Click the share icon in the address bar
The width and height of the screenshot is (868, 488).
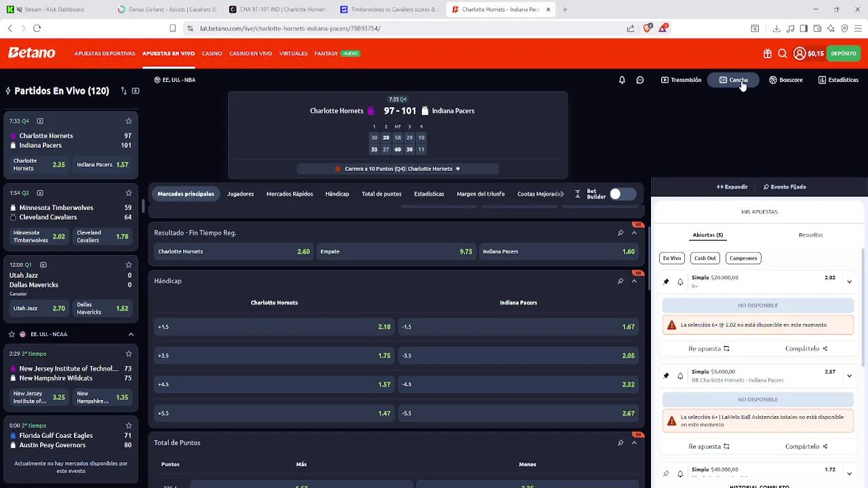[631, 28]
